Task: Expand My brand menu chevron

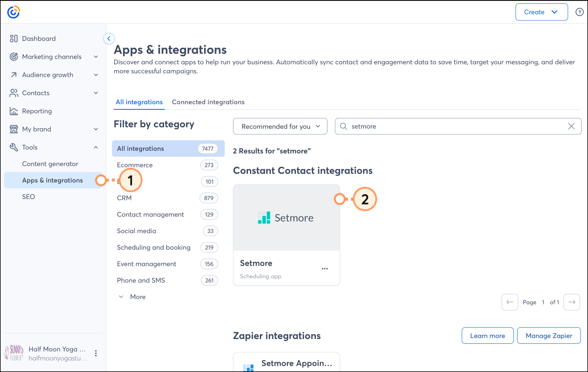Action: tap(96, 129)
